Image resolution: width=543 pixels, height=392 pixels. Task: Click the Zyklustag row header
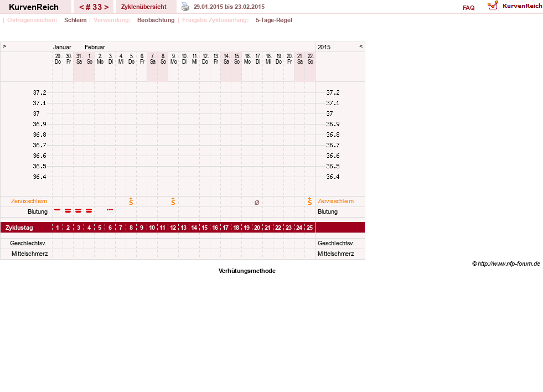(19, 228)
